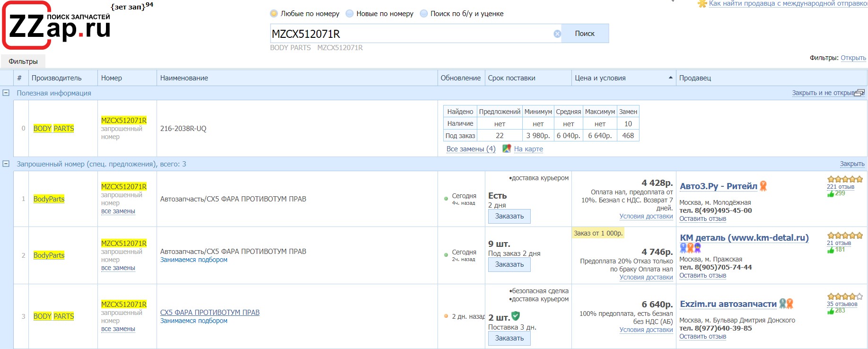This screenshot has height=349, width=868.
Task: Click thumbs up 181 for КМ деталь
Action: pyautogui.click(x=836, y=250)
